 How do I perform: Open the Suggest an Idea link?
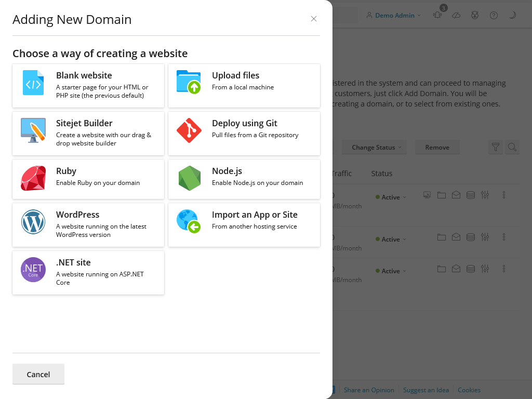point(425,390)
